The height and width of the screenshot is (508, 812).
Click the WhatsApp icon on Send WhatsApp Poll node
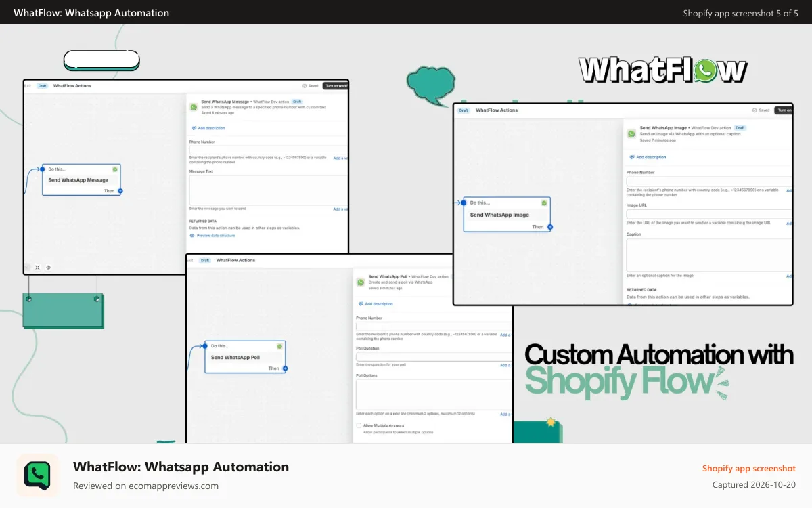[279, 346]
